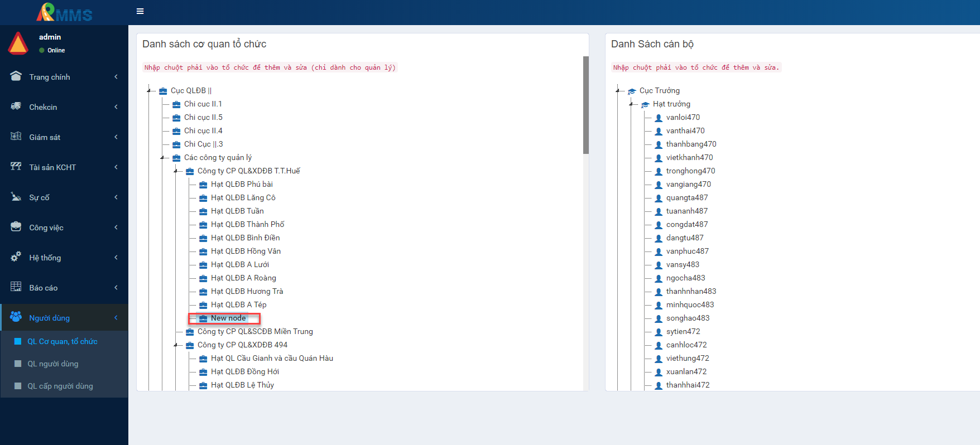This screenshot has height=445, width=980.
Task: Open the Chekcin menu
Action: pyautogui.click(x=64, y=107)
